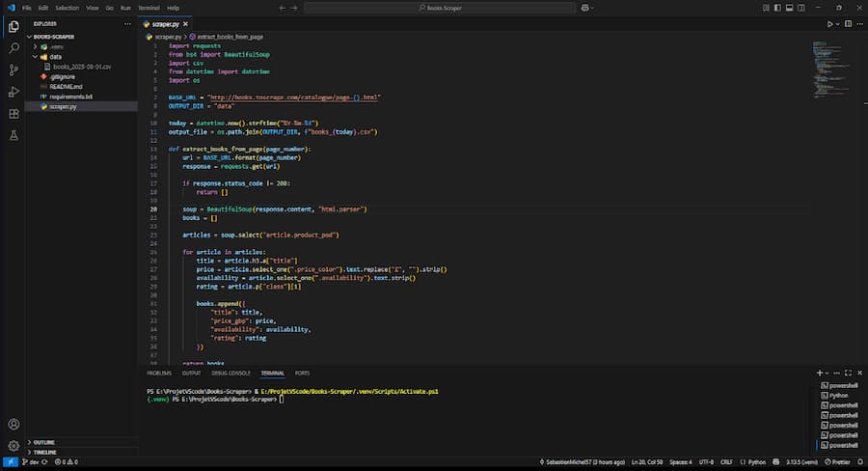
Task: Switch to the PROBLEMS panel tab
Action: tap(158, 373)
